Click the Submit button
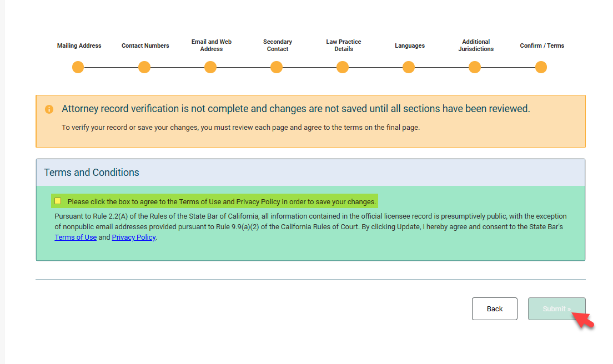Image resolution: width=613 pixels, height=364 pixels. [556, 309]
